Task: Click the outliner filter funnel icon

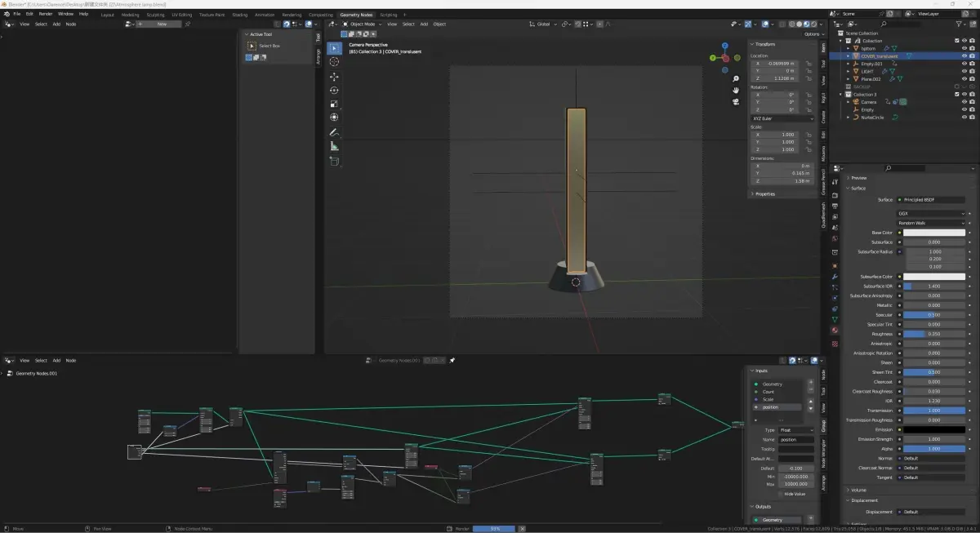Action: pos(960,24)
